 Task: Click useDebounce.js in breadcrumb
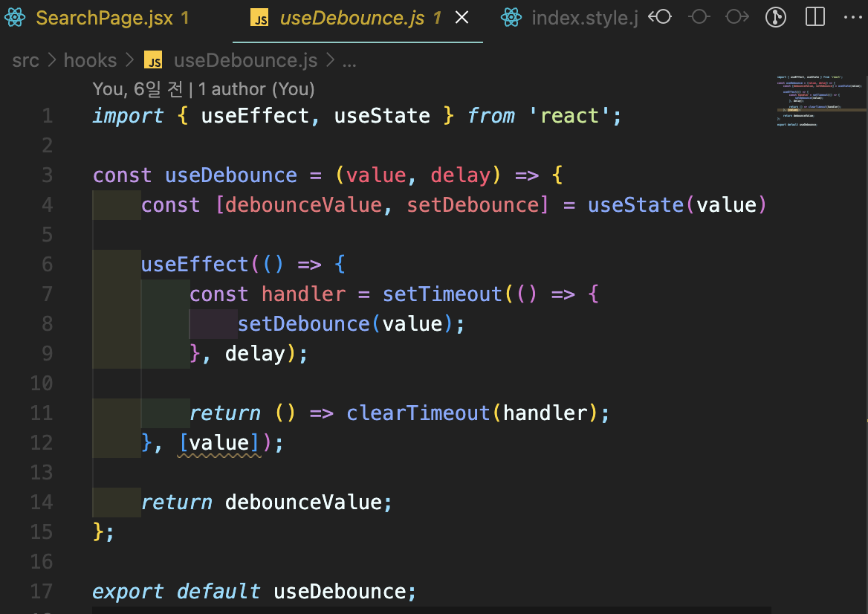(x=246, y=60)
